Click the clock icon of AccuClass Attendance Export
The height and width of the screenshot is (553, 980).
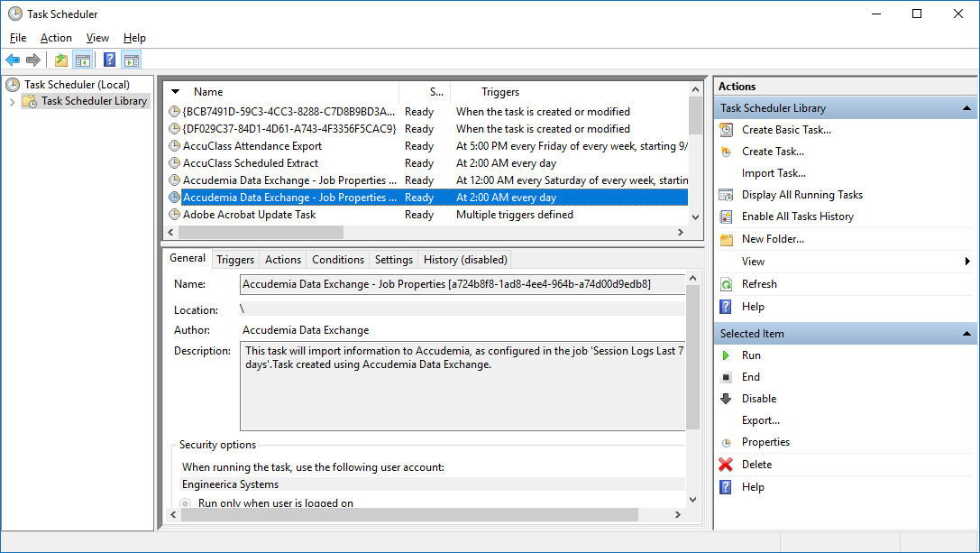[174, 146]
